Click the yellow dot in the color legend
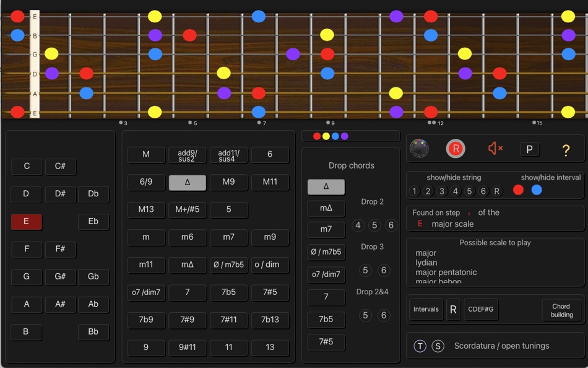The image size is (588, 368). pos(326,135)
